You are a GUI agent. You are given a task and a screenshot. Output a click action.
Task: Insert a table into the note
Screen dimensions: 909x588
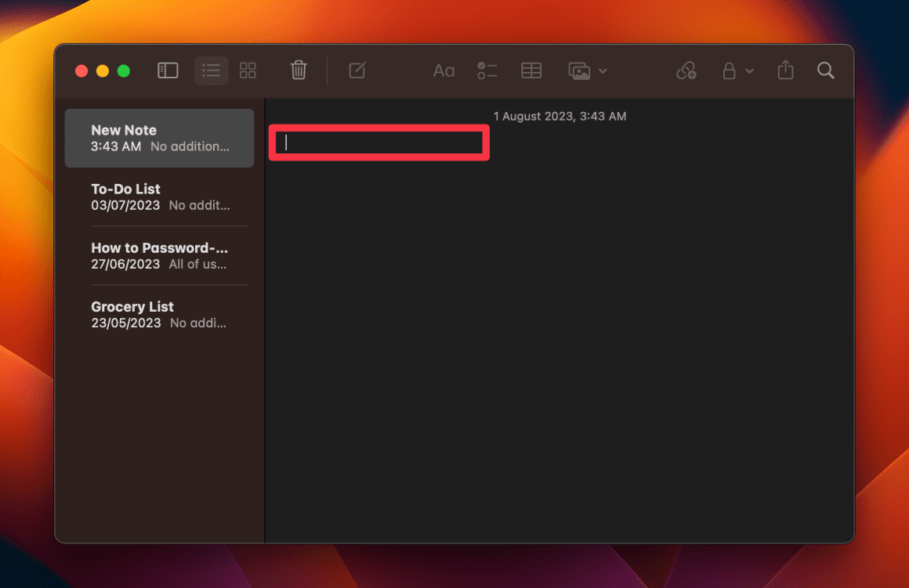[531, 70]
